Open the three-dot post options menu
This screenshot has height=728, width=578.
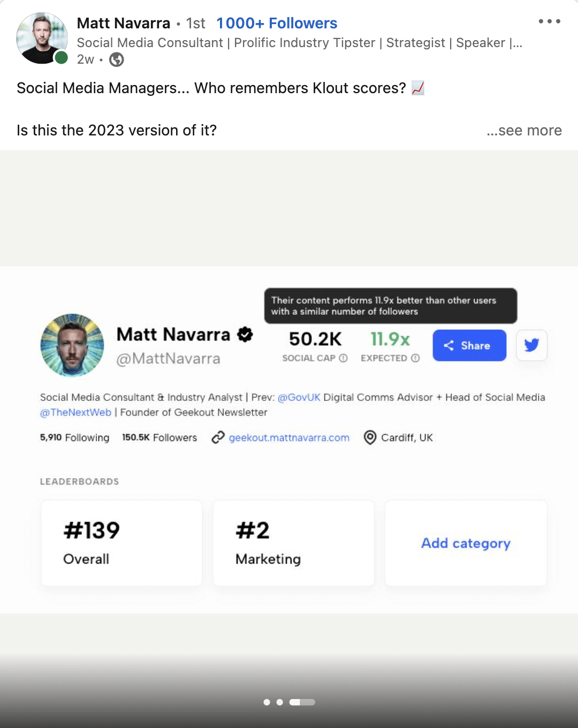[550, 21]
